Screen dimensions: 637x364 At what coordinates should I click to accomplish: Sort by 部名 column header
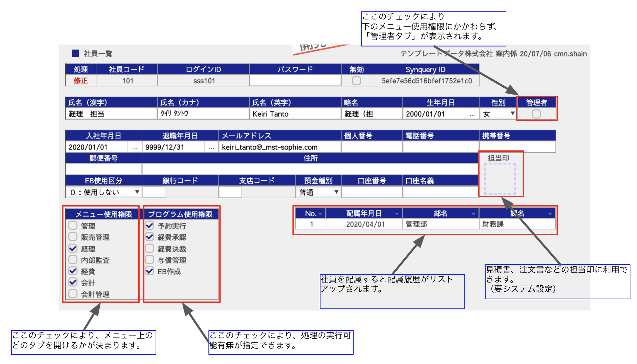coord(441,214)
